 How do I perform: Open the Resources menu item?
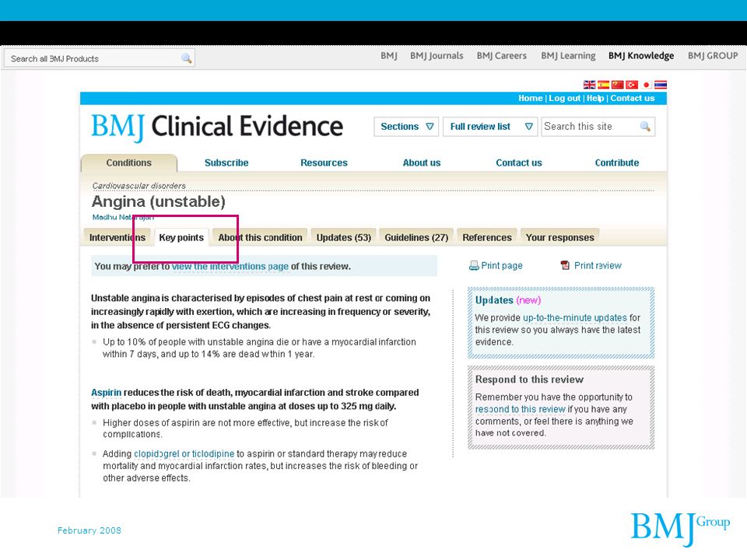pos(324,163)
